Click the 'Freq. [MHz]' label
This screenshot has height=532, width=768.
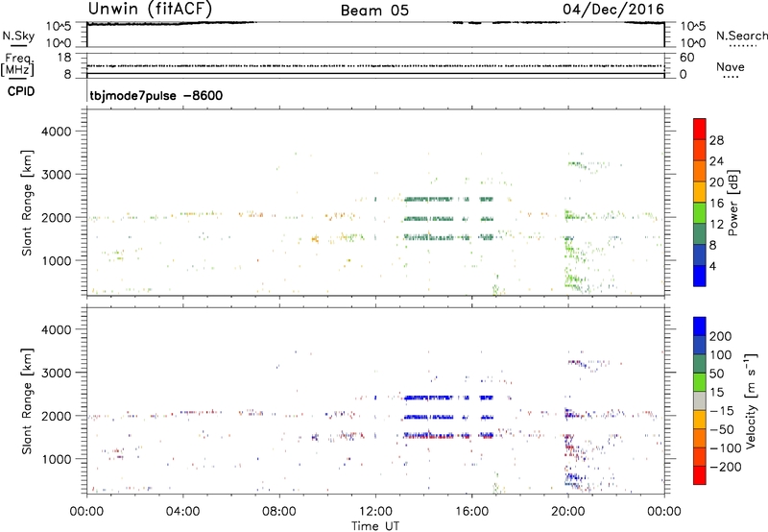pyautogui.click(x=17, y=65)
